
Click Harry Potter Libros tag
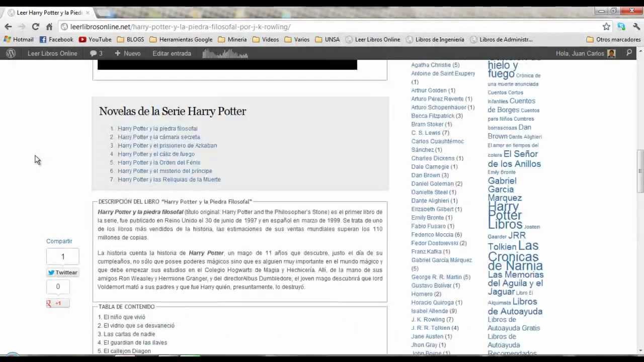coord(505,216)
